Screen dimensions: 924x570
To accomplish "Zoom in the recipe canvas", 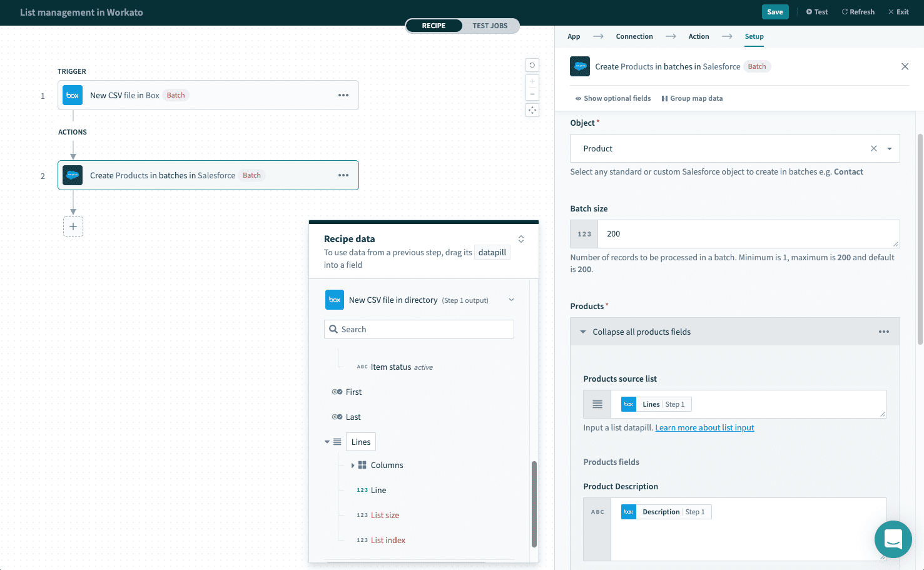I will pyautogui.click(x=532, y=81).
